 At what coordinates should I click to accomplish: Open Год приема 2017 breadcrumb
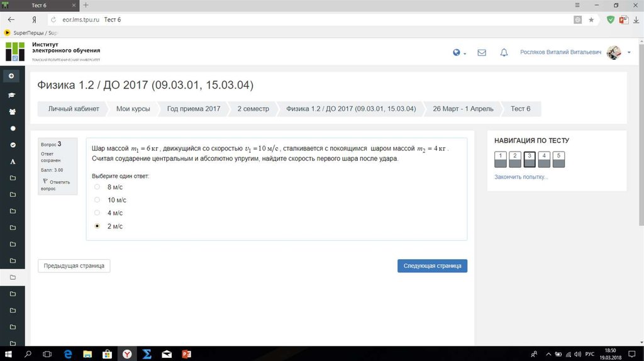point(194,109)
